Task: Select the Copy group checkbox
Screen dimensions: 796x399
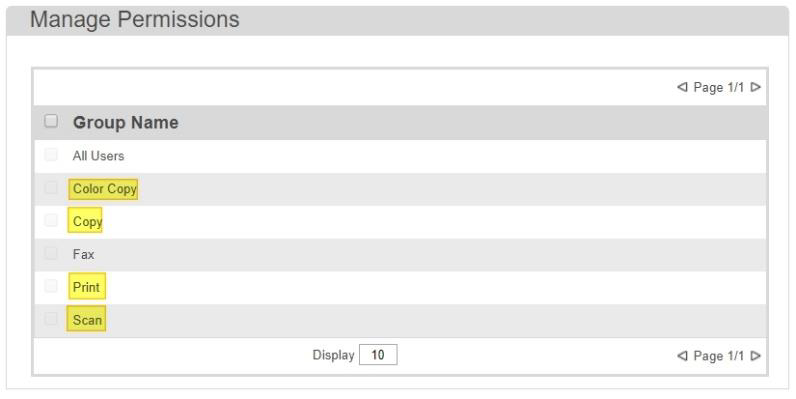Action: point(51,220)
